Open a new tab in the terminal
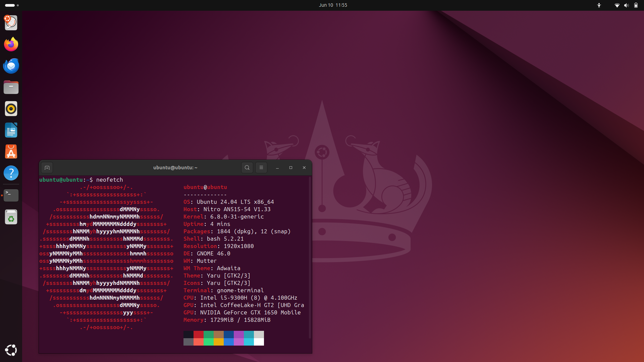The width and height of the screenshot is (644, 362). coord(47,168)
